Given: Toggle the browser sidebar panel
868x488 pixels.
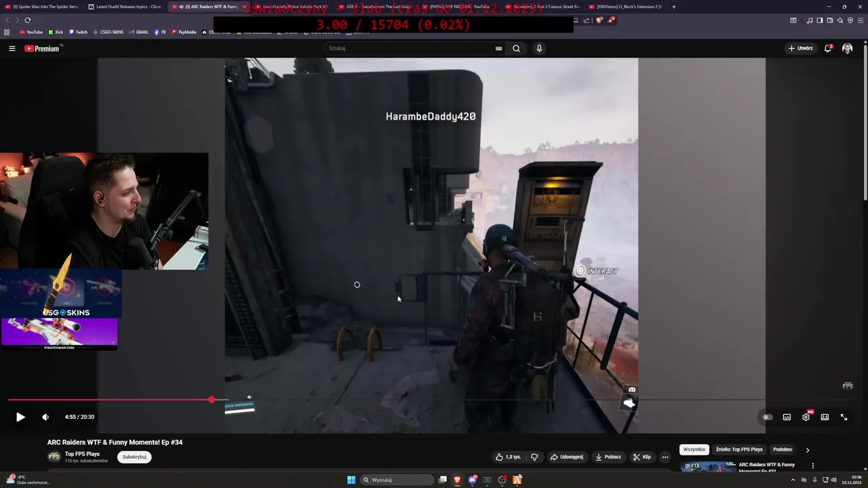Looking at the screenshot, I should (x=820, y=20).
